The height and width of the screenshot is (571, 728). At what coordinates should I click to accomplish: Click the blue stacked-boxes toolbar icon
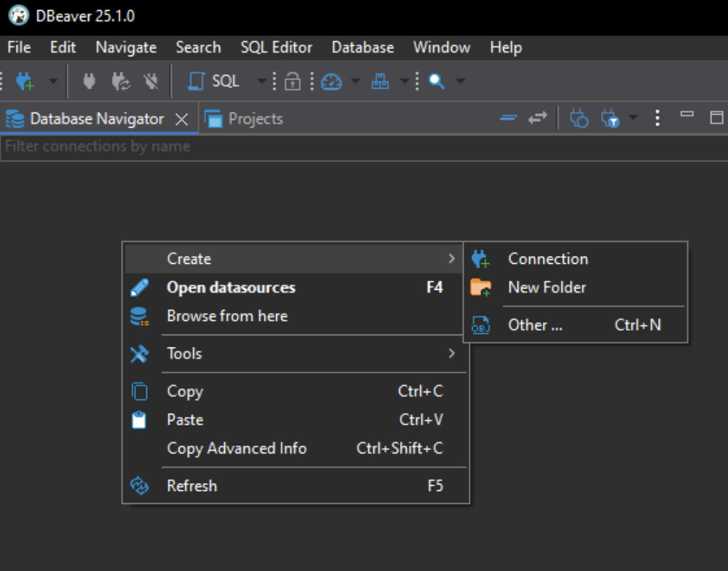point(380,81)
